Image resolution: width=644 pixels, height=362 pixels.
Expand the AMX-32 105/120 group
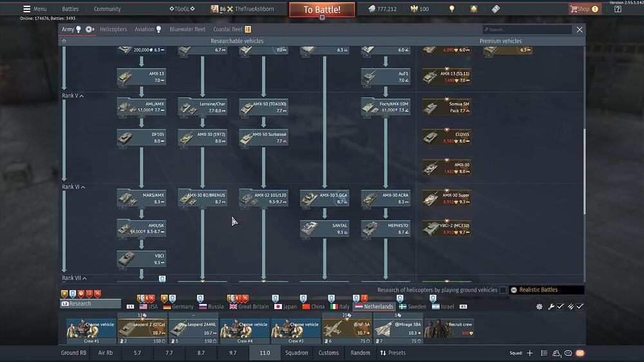[263, 198]
